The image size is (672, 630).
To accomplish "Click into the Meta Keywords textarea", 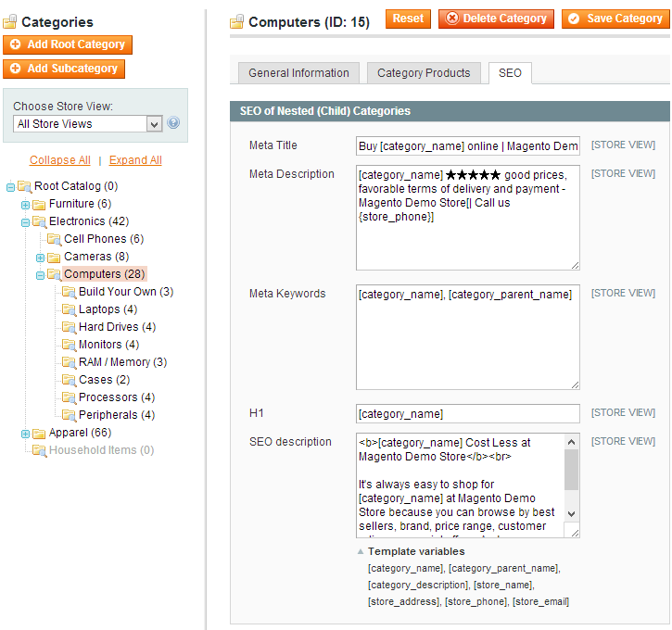I will point(467,337).
